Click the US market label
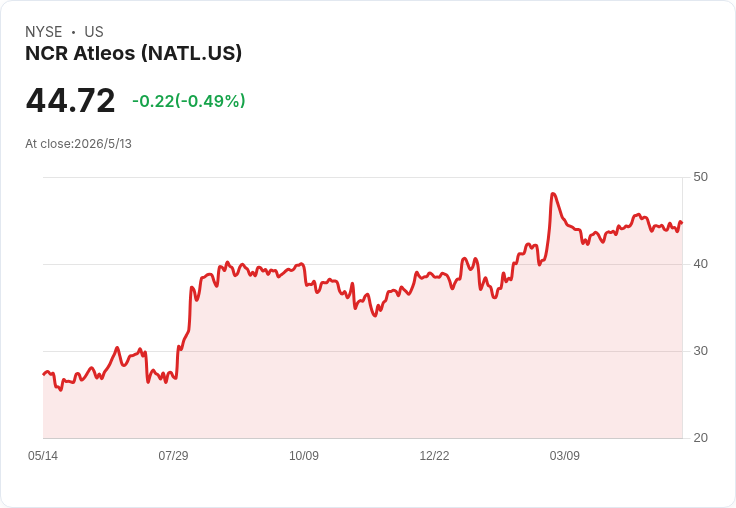 click(x=94, y=32)
